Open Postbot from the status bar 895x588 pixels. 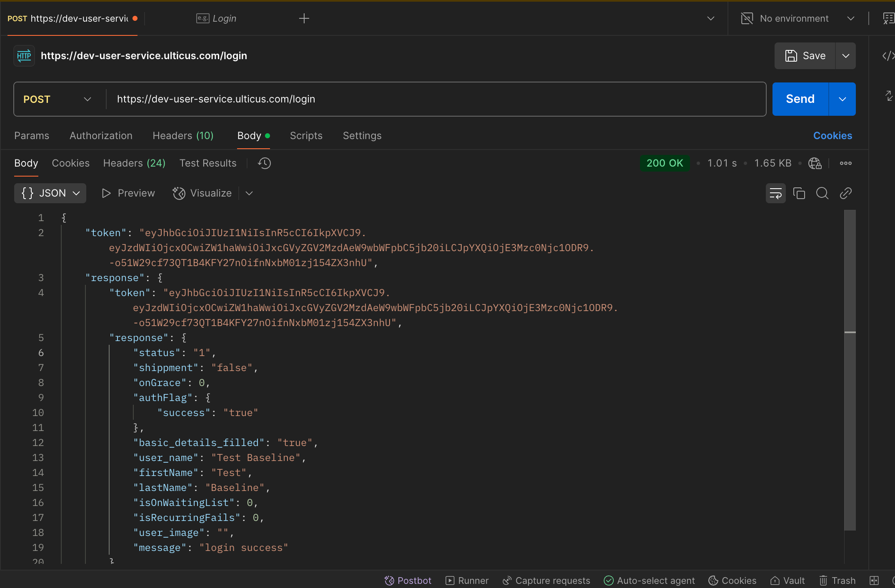tap(408, 581)
